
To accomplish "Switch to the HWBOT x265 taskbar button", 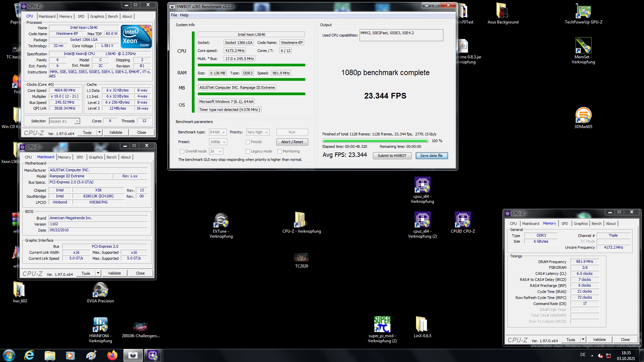I will (133, 355).
